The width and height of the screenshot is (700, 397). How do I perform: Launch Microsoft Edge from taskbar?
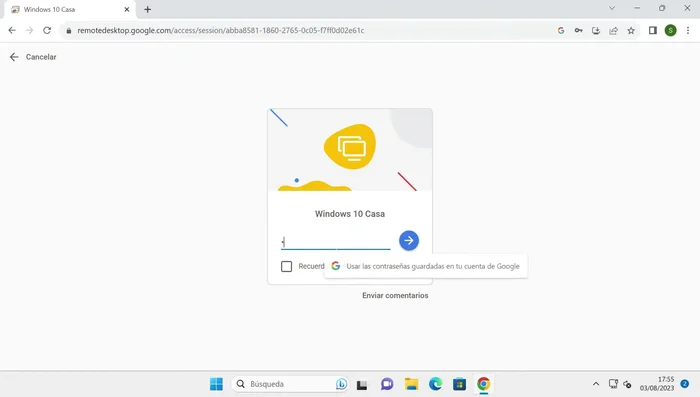(436, 384)
